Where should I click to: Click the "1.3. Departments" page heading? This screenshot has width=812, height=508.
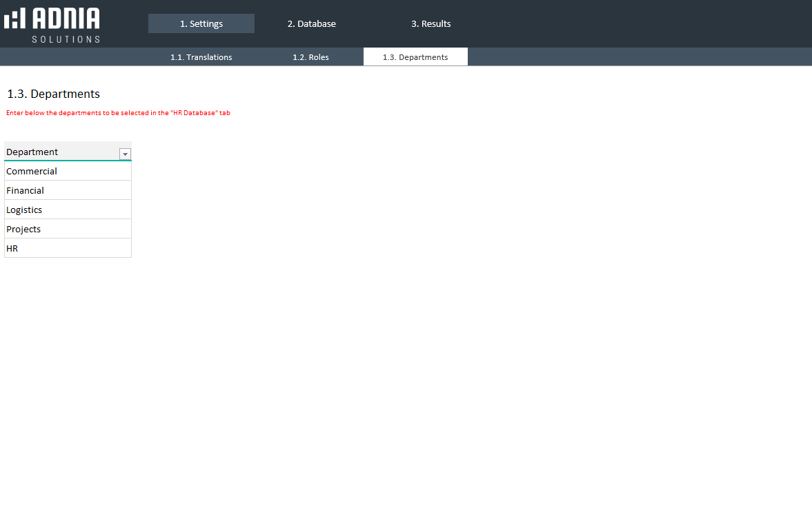pyautogui.click(x=53, y=94)
